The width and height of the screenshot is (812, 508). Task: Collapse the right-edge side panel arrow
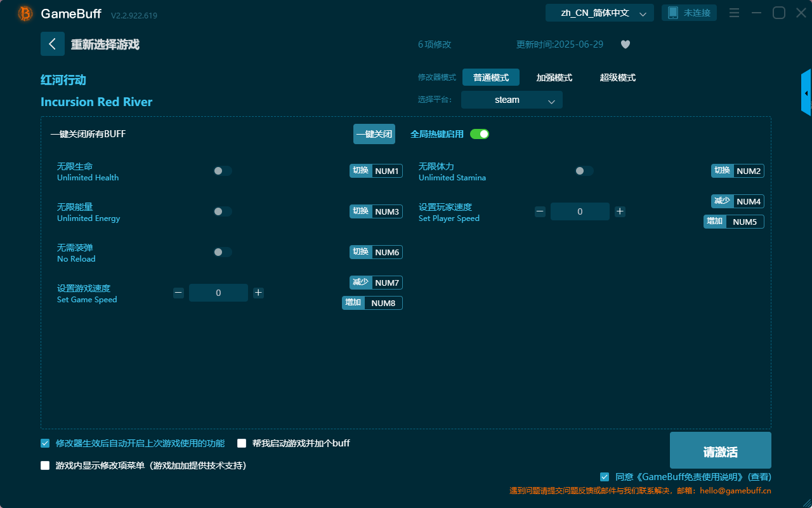pyautogui.click(x=806, y=92)
